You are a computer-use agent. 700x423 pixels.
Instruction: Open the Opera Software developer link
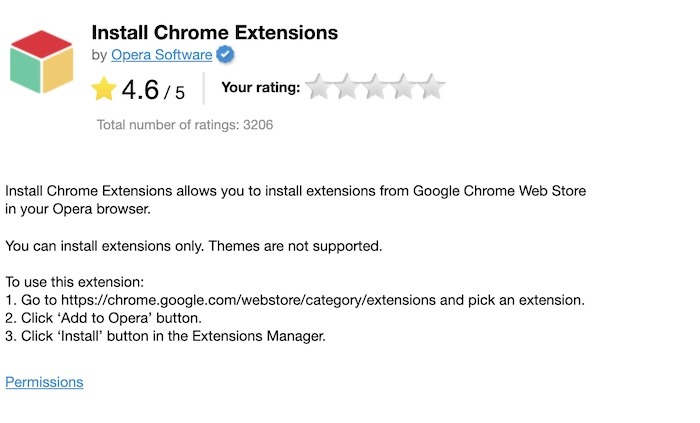click(161, 55)
